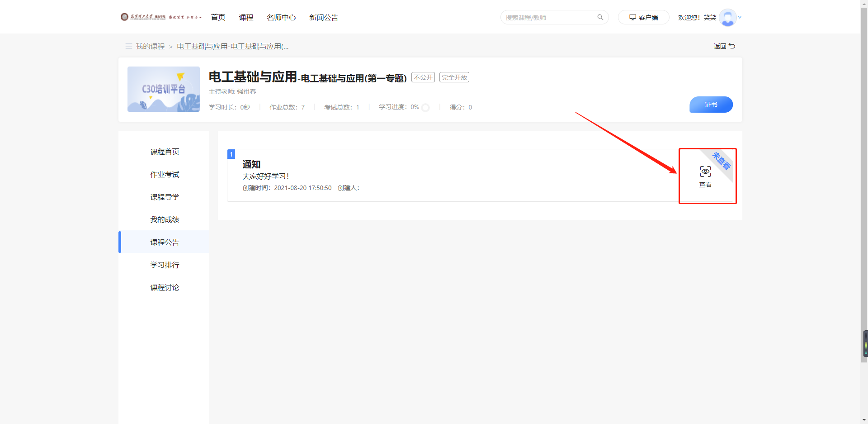Click the eye 查看 icon on the notice
Image resolution: width=868 pixels, height=424 pixels.
705,172
